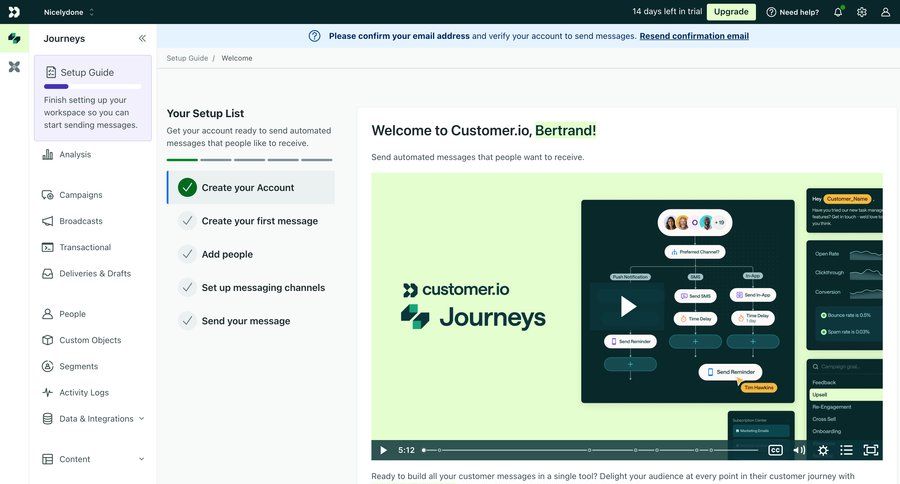Click the 5:12 video duration label
Viewport: 900px width, 484px height.
406,450
